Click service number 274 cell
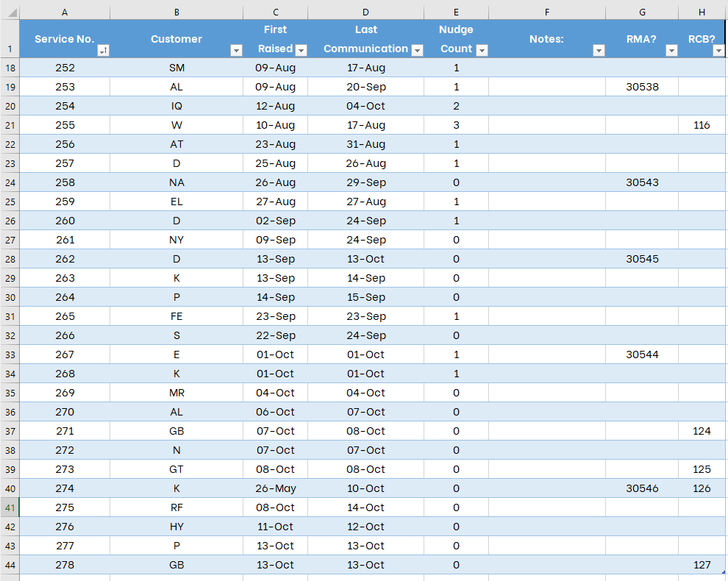Screen dimensions: 728x581 (65, 488)
